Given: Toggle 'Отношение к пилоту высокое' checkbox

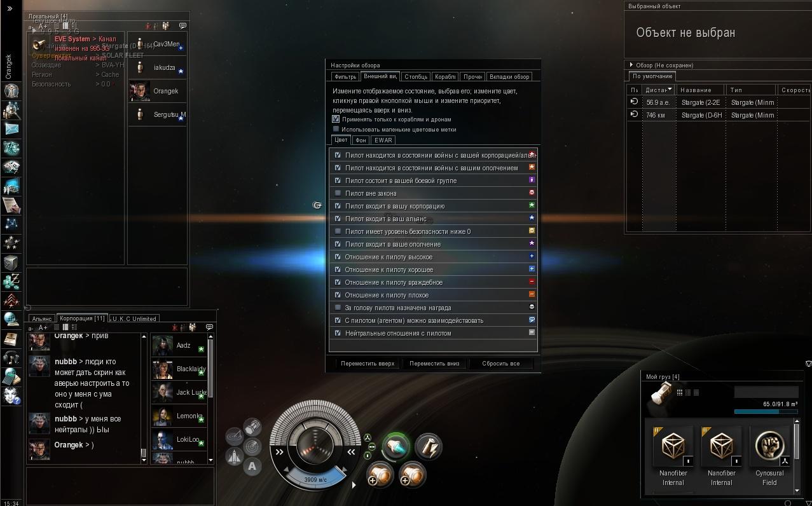Looking at the screenshot, I should [x=338, y=257].
